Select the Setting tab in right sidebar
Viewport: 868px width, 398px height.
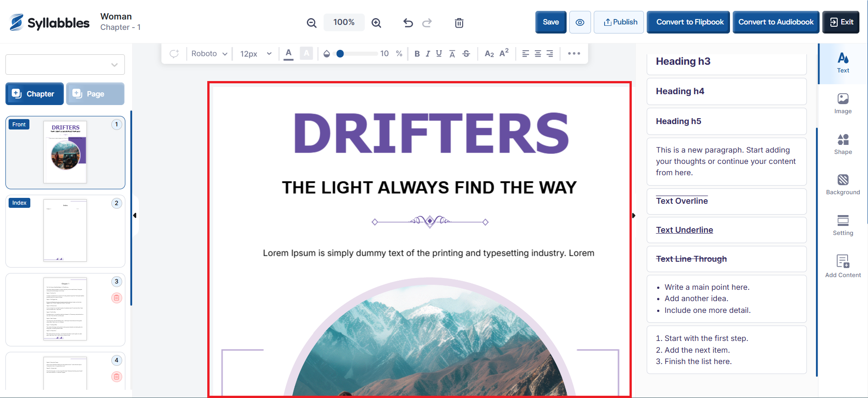[843, 225]
